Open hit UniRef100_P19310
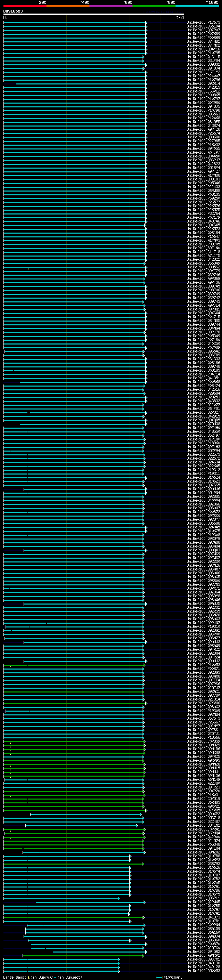Viewport: 222px width, 980px height. tap(203, 626)
